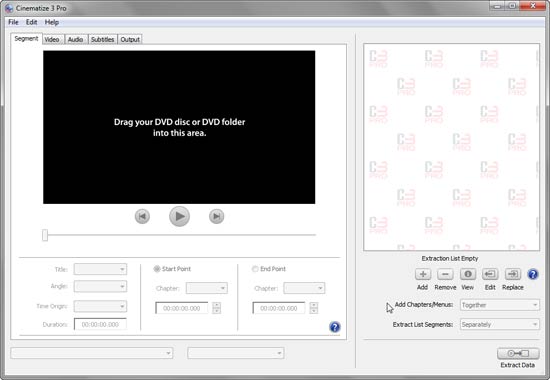Screen dimensions: 550x380
Task: Open the Time Origin dropdown
Action: coord(100,306)
